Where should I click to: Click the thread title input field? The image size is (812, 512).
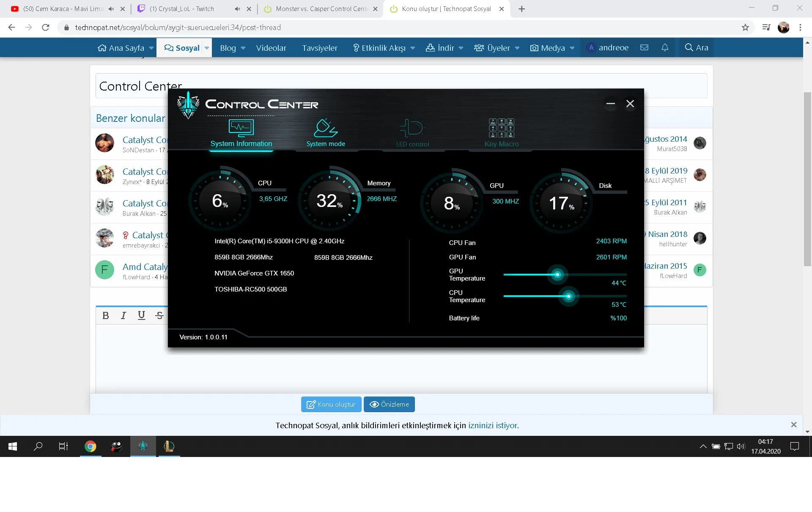[x=401, y=86]
